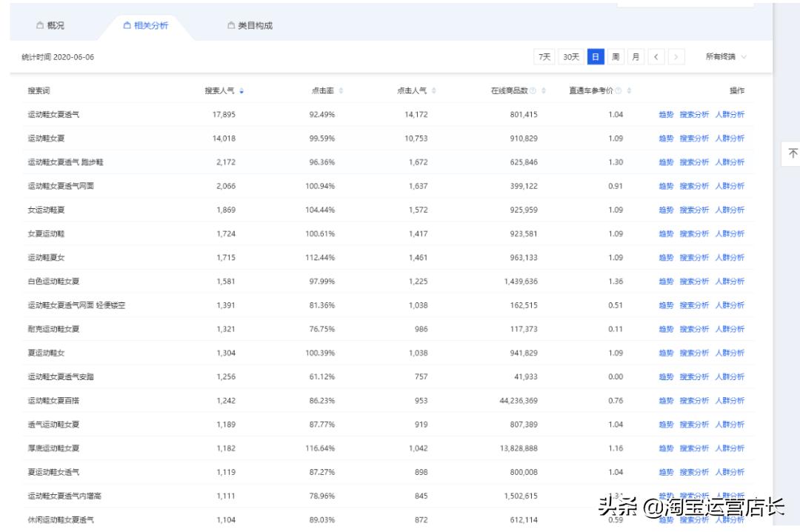
Task: Select the 日 daily view option
Action: pyautogui.click(x=596, y=56)
